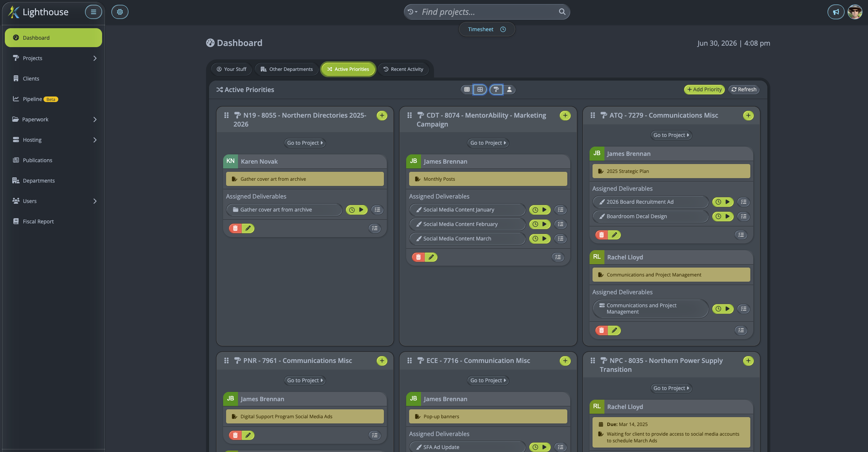Image resolution: width=868 pixels, height=452 pixels.
Task: Expand the Paperwork sidebar chevron
Action: 95,119
